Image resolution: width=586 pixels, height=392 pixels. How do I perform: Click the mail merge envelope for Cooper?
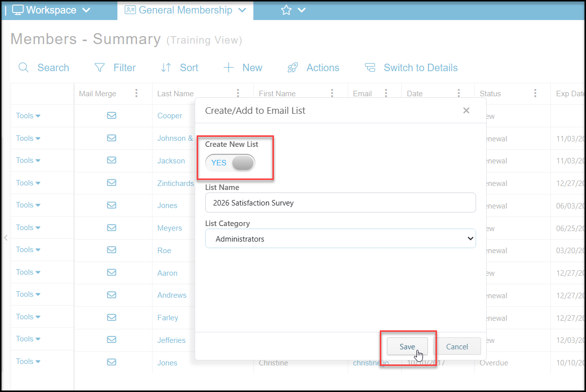[111, 115]
